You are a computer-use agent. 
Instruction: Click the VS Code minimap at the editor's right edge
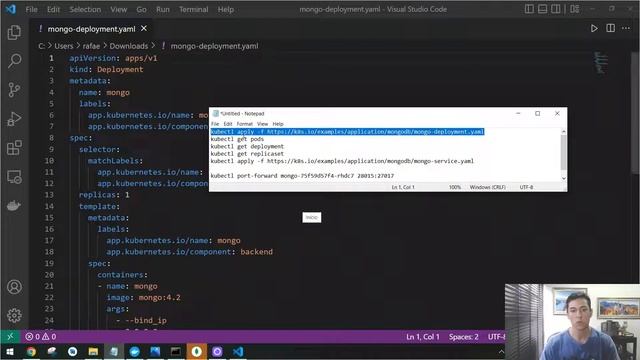(601, 62)
